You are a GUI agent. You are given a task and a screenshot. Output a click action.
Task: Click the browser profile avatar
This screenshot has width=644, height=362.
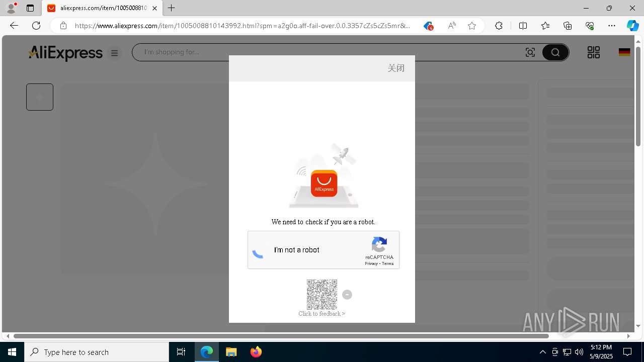coord(11,8)
